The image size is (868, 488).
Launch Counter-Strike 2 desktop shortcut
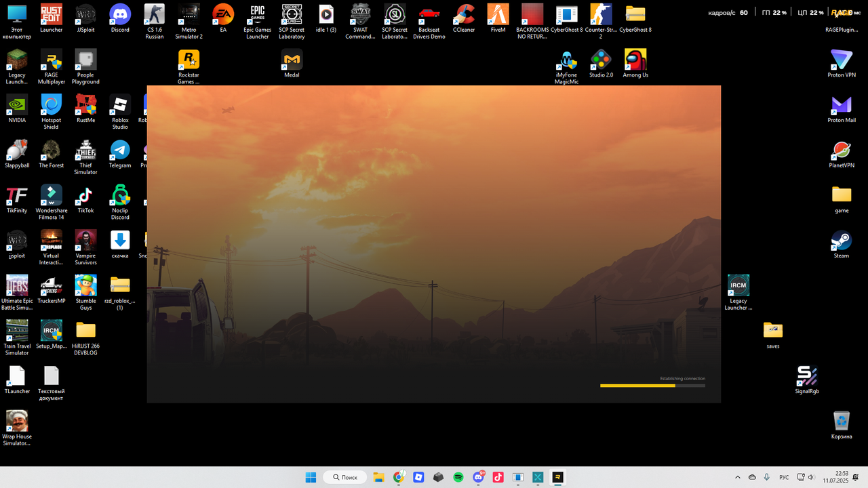click(x=601, y=22)
